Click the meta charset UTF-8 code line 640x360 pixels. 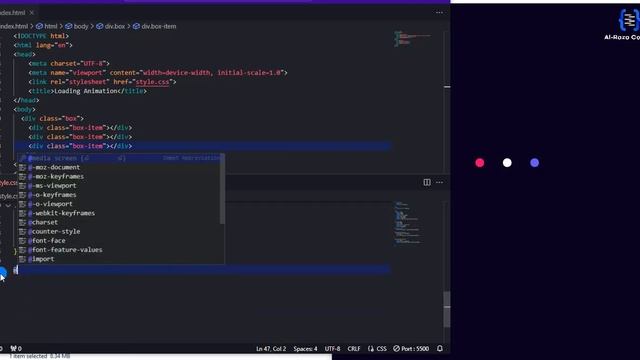(x=69, y=64)
